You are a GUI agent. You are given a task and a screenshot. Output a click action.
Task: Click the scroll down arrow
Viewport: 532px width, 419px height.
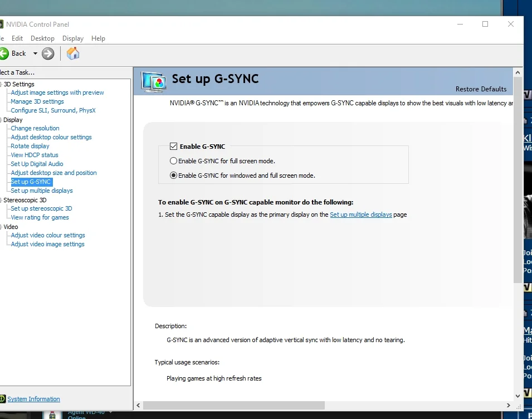tap(518, 396)
